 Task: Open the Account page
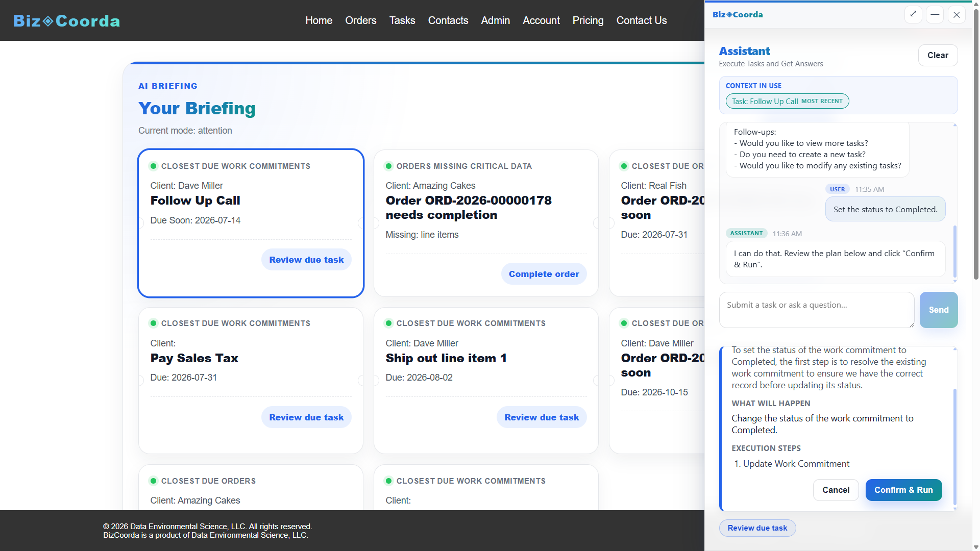pos(541,20)
